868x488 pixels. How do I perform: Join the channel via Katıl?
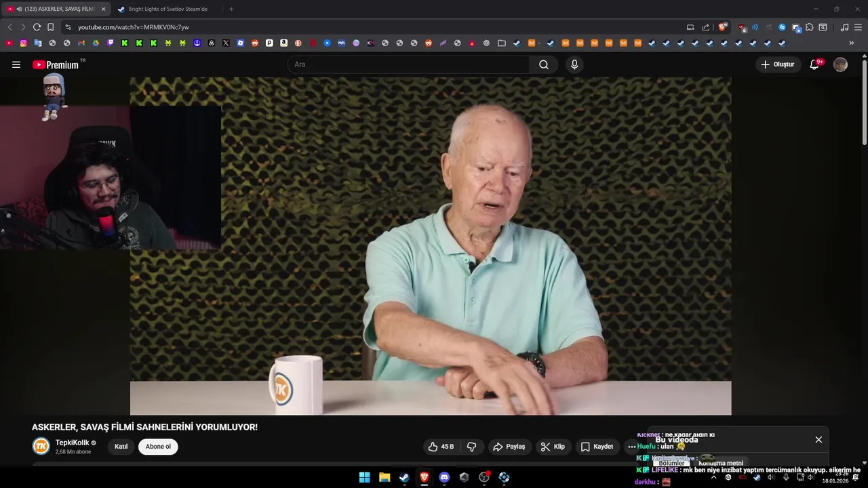point(121,447)
